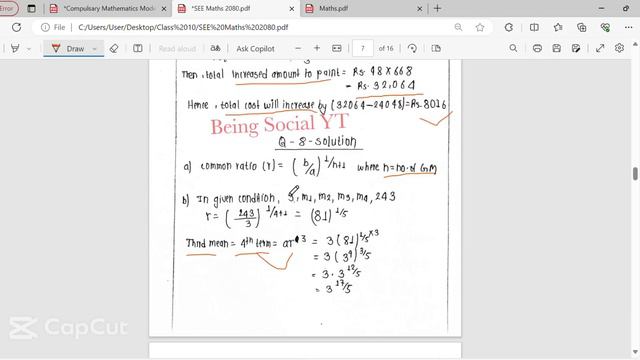This screenshot has height=360, width=640.
Task: Rotate the PDF page
Action: pyautogui.click(x=412, y=49)
